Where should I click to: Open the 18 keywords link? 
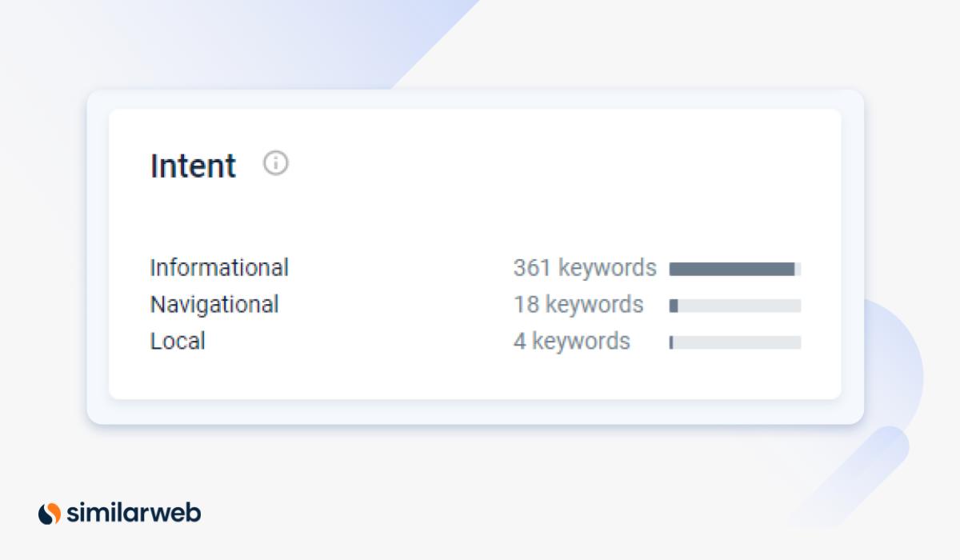[578, 305]
